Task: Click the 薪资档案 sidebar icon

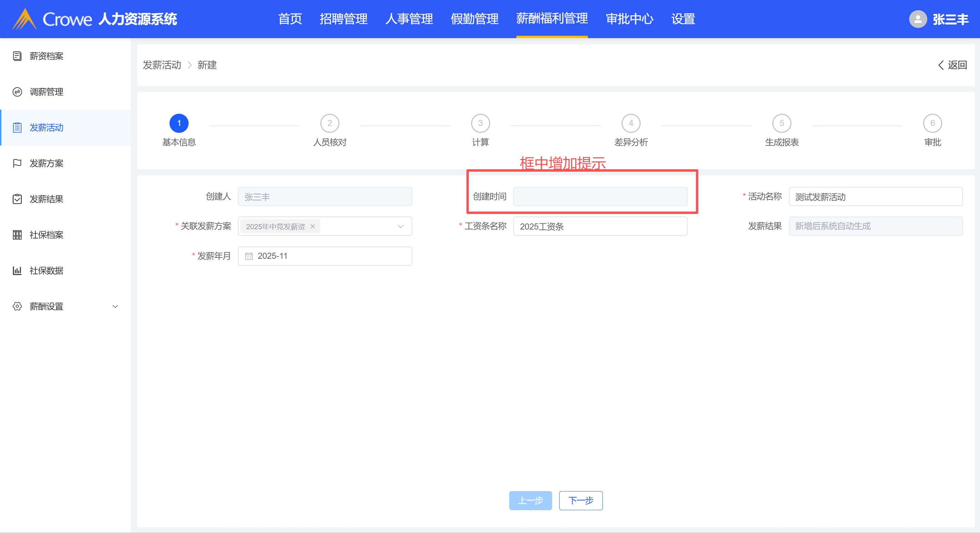Action: point(17,56)
